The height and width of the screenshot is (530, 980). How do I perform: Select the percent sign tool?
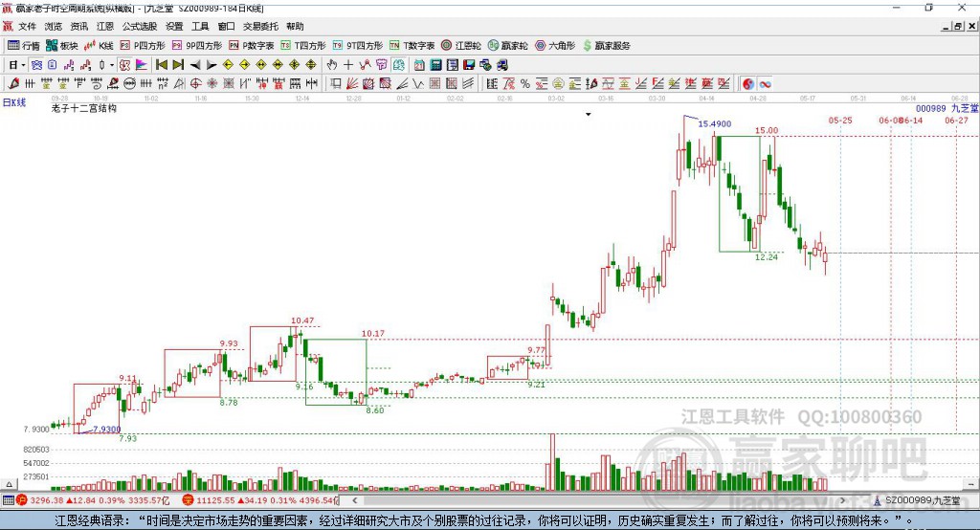[525, 84]
